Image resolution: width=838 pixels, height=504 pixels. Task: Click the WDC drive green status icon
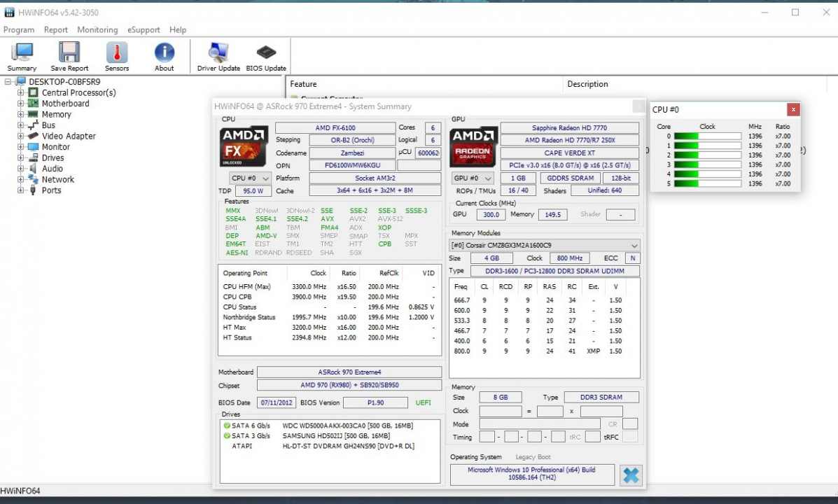click(227, 426)
